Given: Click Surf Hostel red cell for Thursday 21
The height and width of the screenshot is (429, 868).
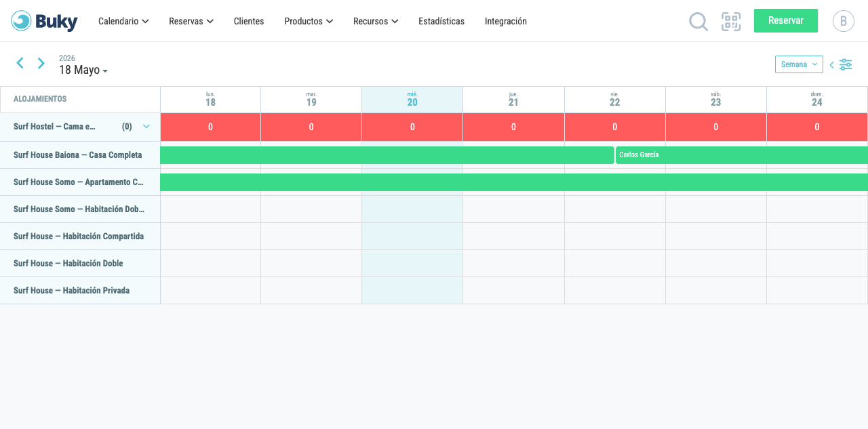Looking at the screenshot, I should click(x=513, y=127).
